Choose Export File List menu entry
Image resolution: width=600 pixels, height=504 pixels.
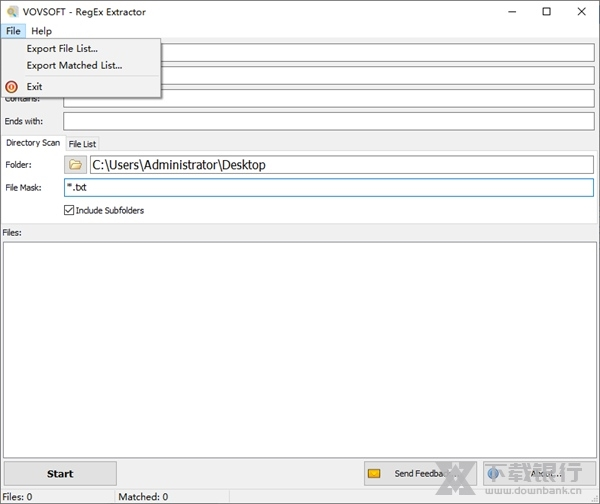[x=81, y=49]
